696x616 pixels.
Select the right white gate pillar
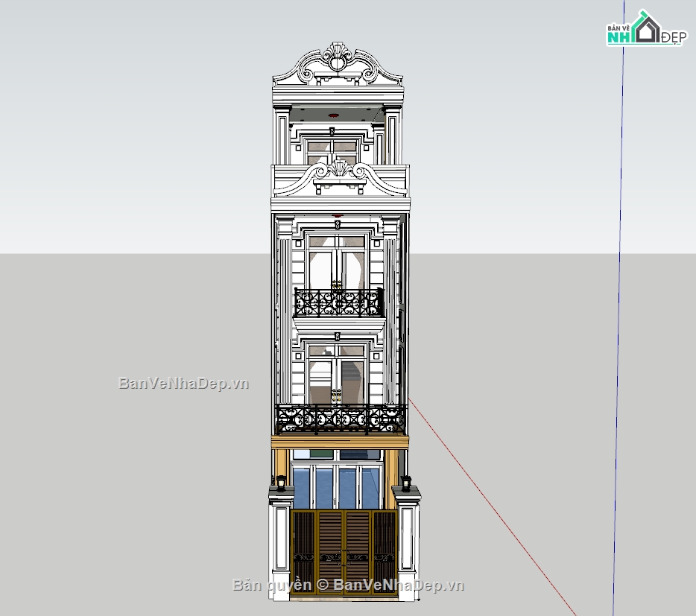(x=407, y=540)
